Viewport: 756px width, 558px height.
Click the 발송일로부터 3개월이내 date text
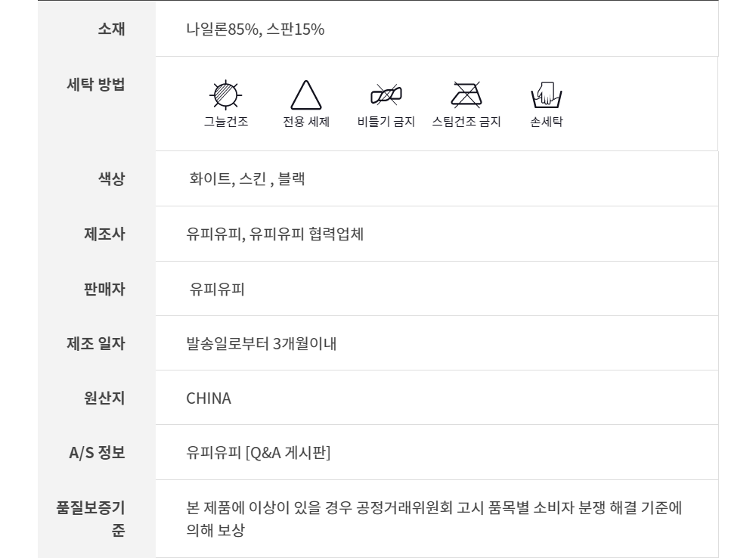(x=261, y=344)
